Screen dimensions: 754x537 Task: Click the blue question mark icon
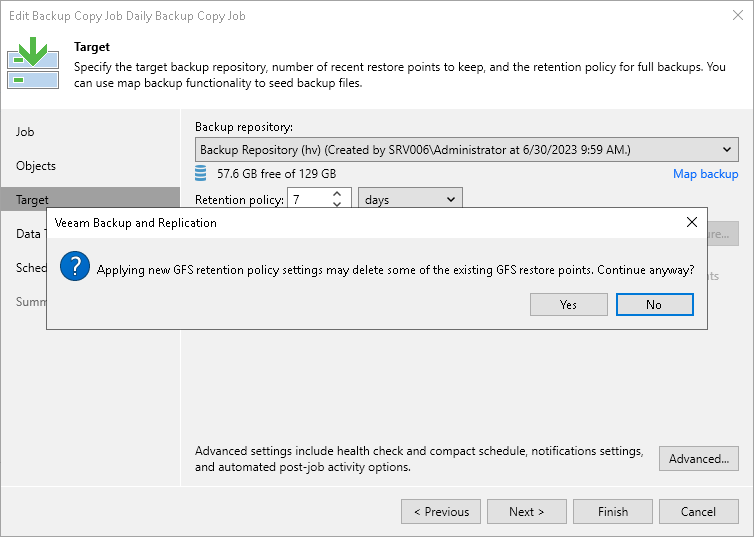click(x=75, y=266)
